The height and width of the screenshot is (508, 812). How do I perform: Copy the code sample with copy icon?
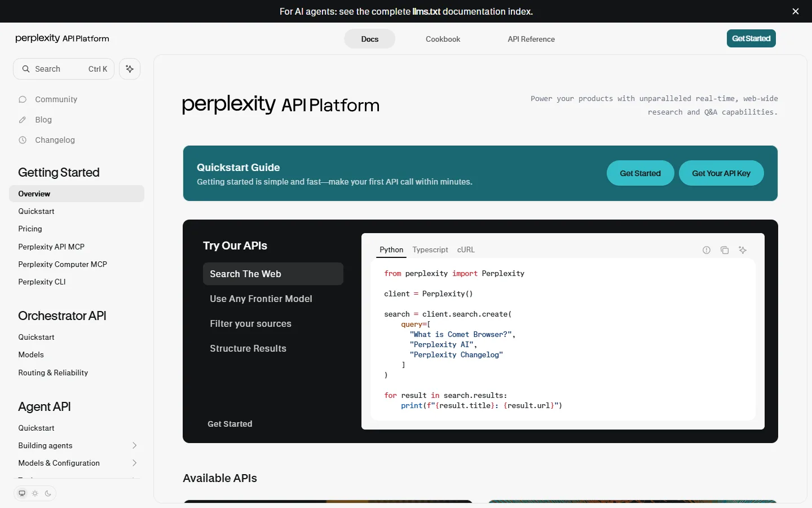tap(725, 250)
